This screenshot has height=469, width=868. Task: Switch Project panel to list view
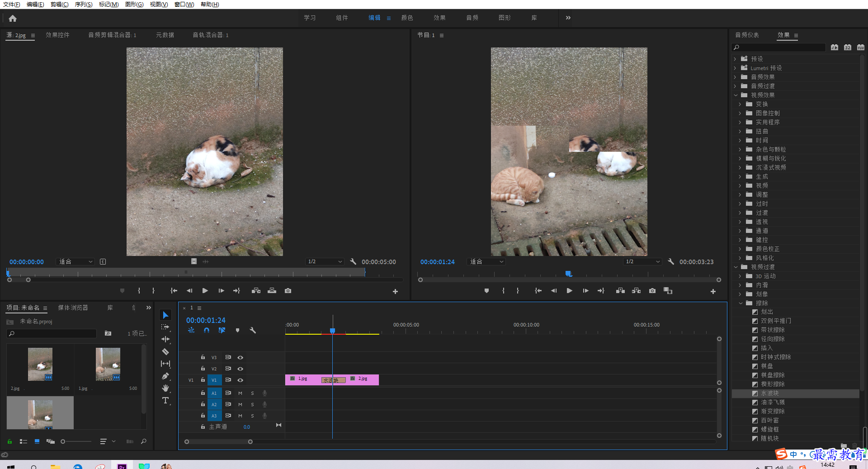24,441
